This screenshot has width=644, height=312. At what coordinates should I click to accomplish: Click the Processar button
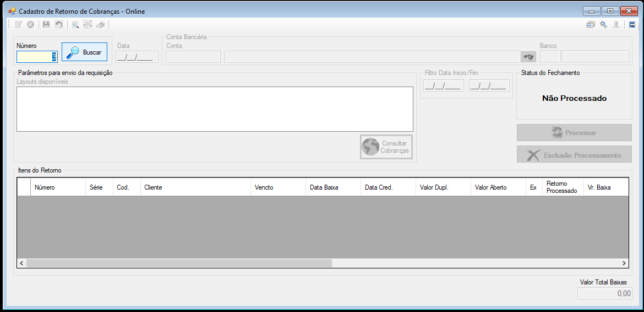click(574, 133)
